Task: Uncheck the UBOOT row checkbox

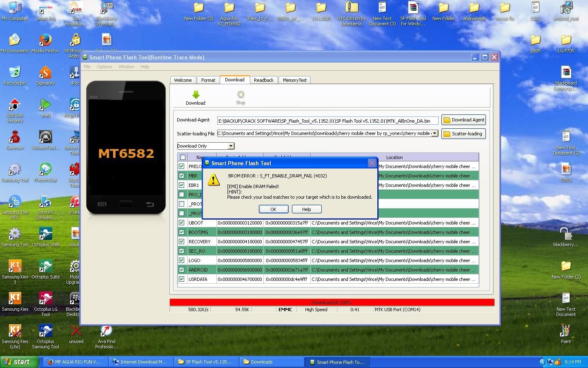Action: 182,223
